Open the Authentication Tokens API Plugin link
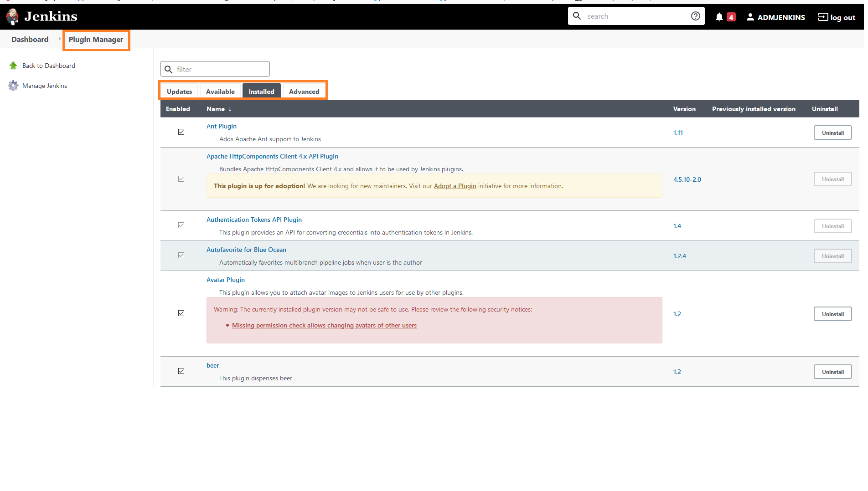This screenshot has width=868, height=491. [254, 220]
